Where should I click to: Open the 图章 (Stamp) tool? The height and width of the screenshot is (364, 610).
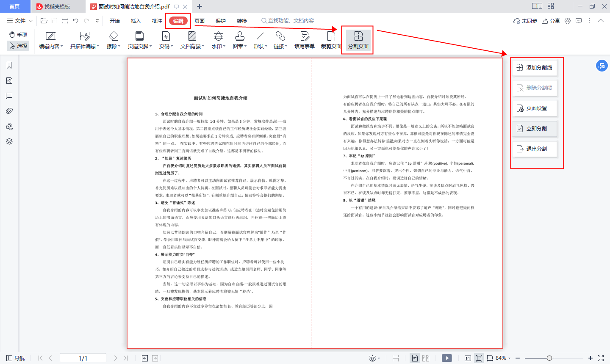click(238, 40)
